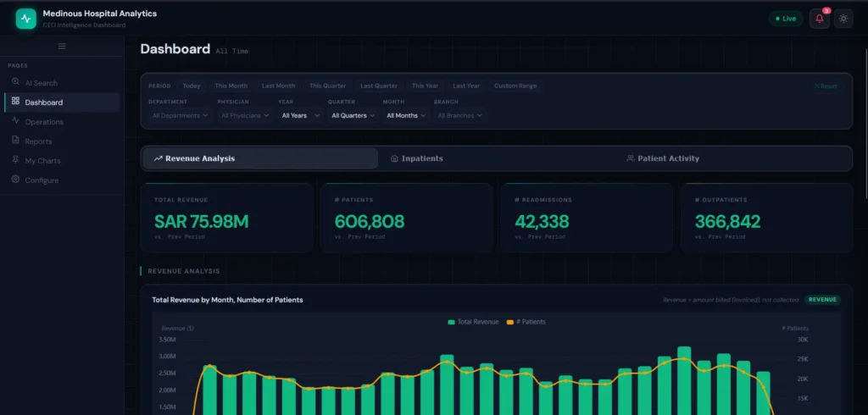Choose the Custom Range period option
868x415 pixels.
click(x=515, y=86)
